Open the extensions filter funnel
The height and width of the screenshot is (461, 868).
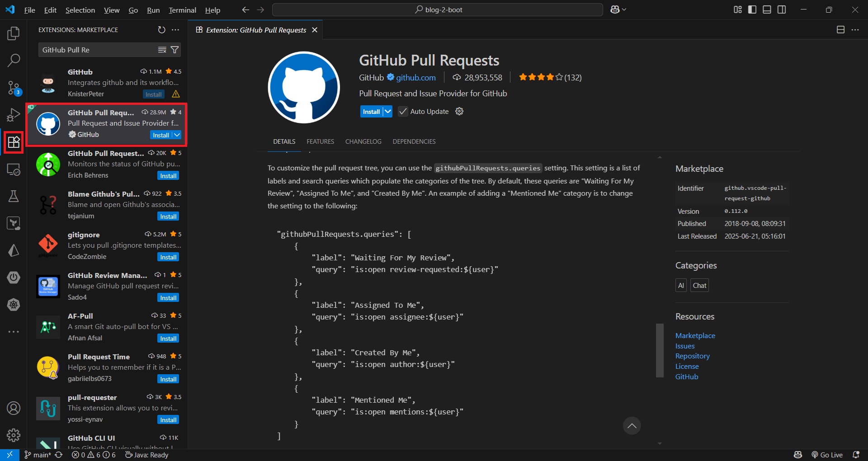[x=175, y=50]
